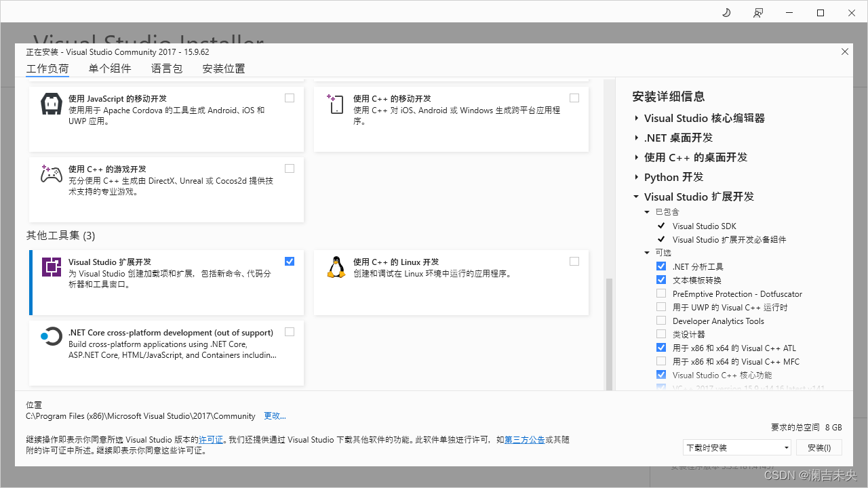The height and width of the screenshot is (488, 868).
Task: Collapse the 可选 section
Action: tap(647, 253)
